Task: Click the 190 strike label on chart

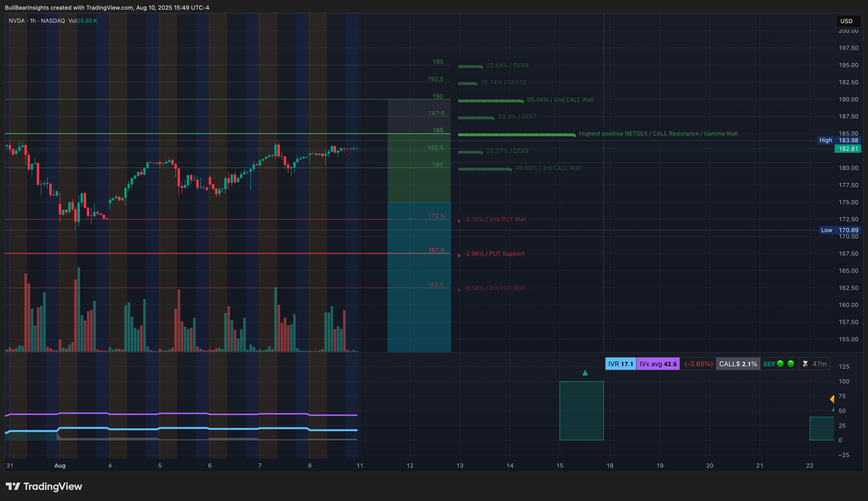Action: [437, 96]
